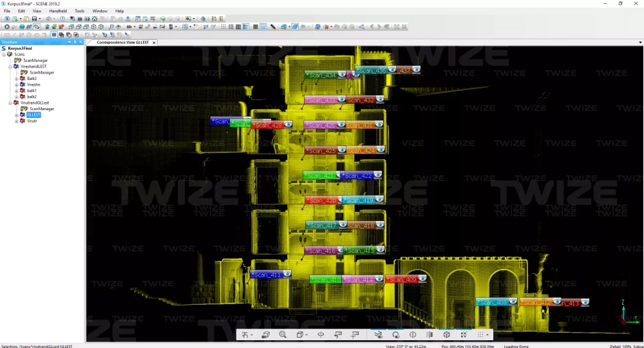
Task: Toggle the eye icon on Scan_419 label
Action: (379, 200)
